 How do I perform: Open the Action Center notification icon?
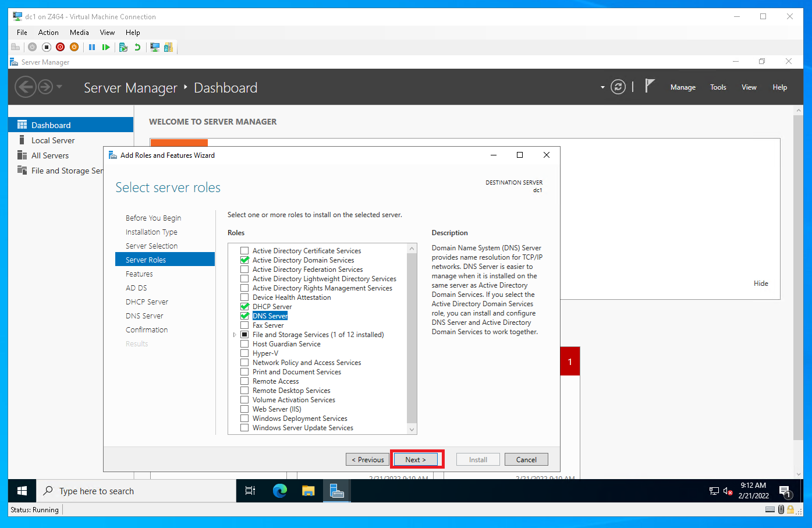pyautogui.click(x=785, y=491)
